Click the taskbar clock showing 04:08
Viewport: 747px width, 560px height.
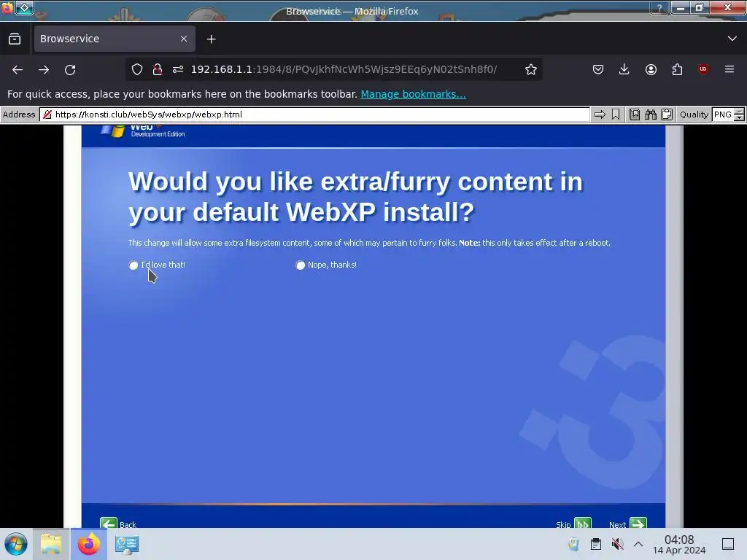tap(679, 544)
